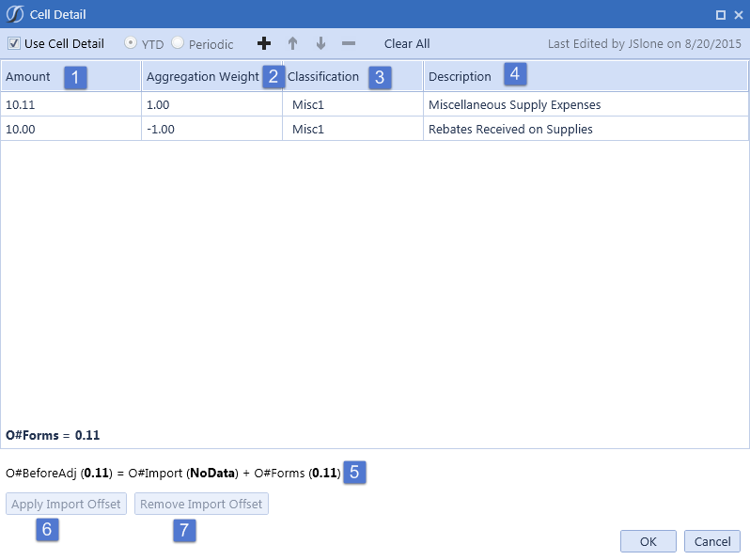This screenshot has width=750, height=560.
Task: Select the Misc1 classification in the second row
Action: [308, 130]
